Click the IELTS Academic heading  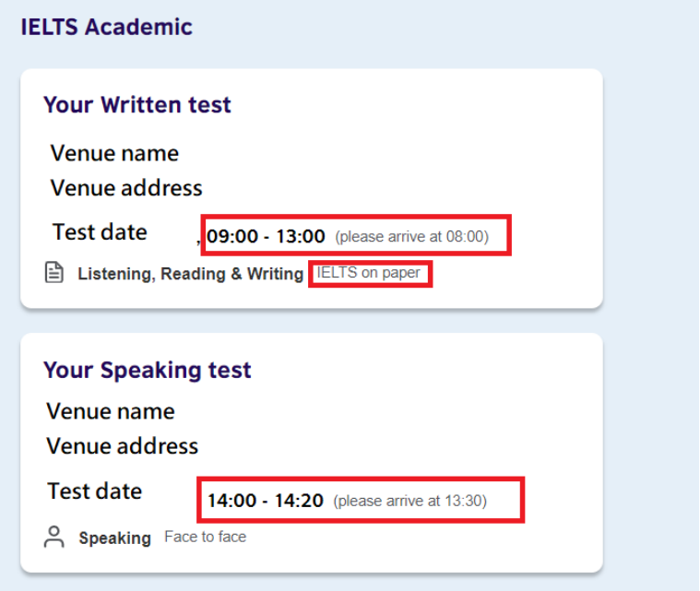106,27
